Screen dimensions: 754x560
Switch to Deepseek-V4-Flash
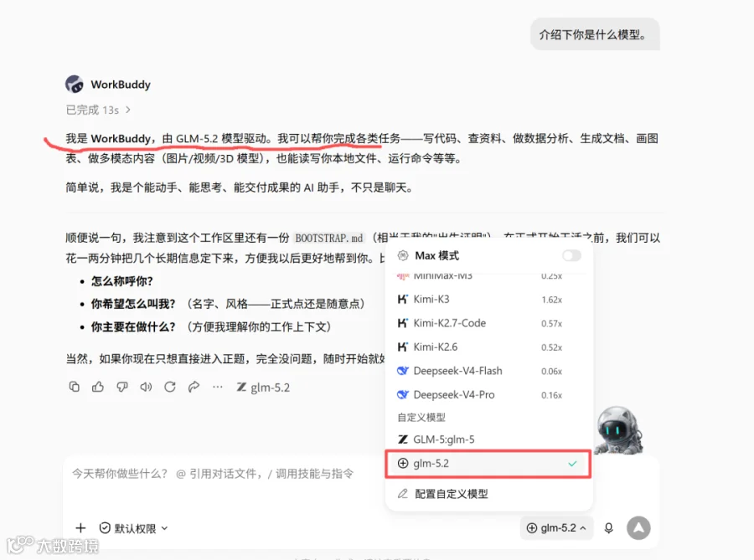[x=488, y=371]
